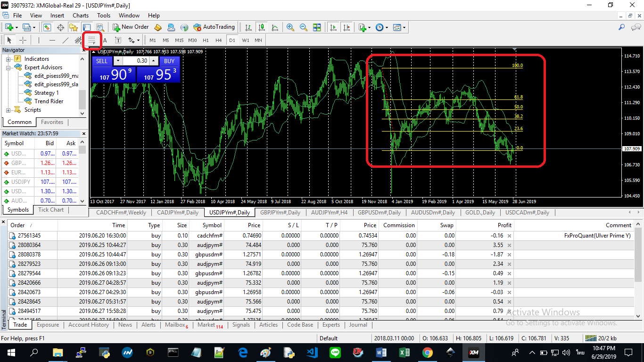The width and height of the screenshot is (644, 362).
Task: Click the Signals radio-wave icon
Action: pos(184,27)
